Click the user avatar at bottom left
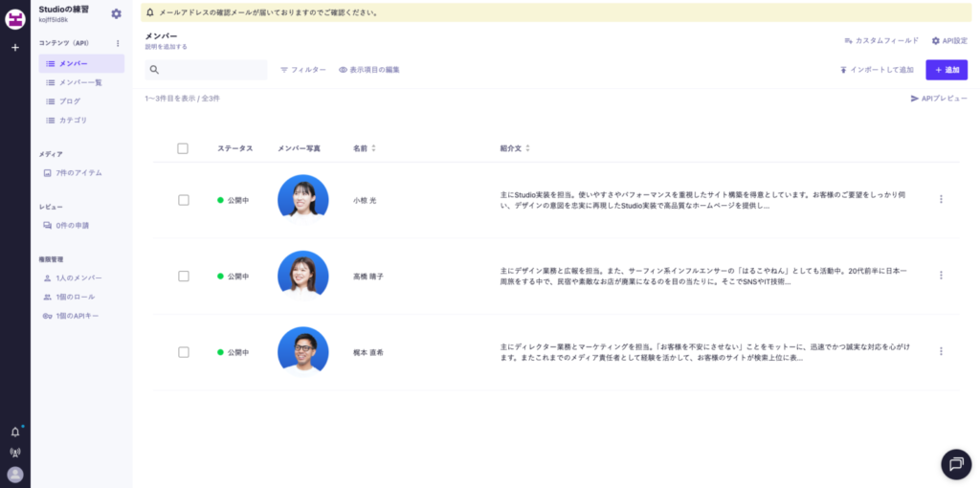The height and width of the screenshot is (488, 980). (14, 475)
